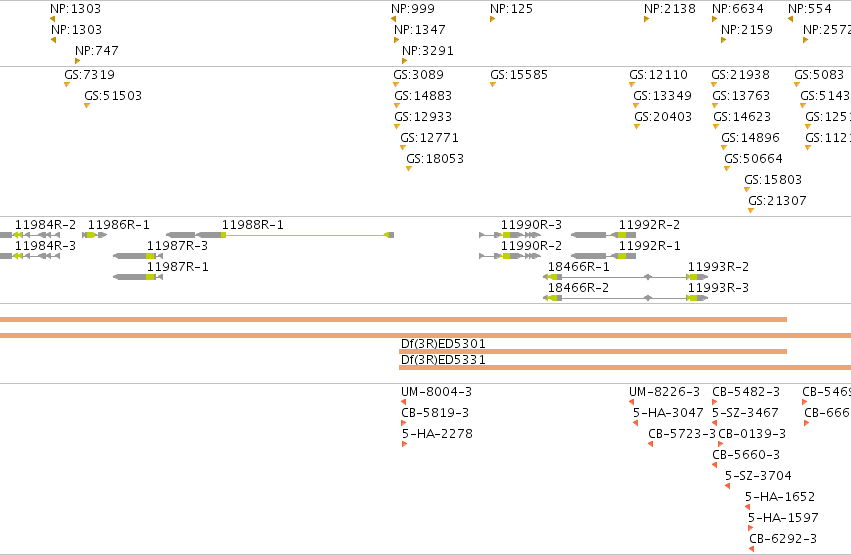Click the GS:18053 insertion triangle
The width and height of the screenshot is (851, 555).
[x=409, y=169]
